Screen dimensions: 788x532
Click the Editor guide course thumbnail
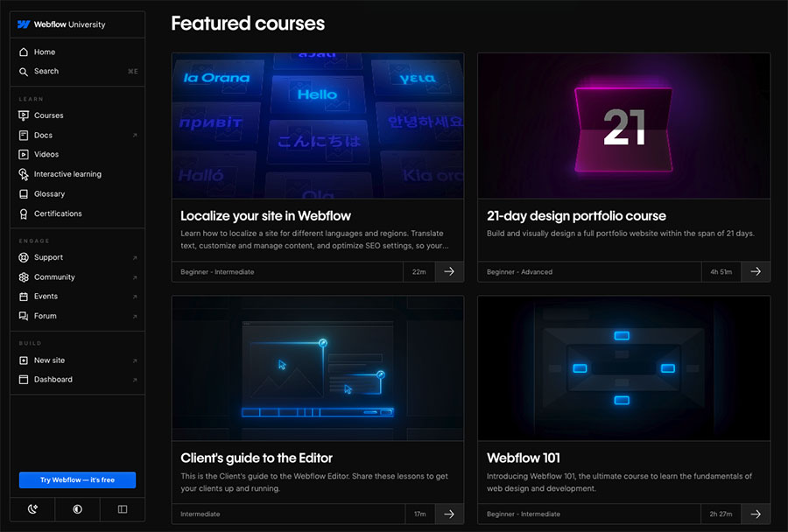[318, 368]
